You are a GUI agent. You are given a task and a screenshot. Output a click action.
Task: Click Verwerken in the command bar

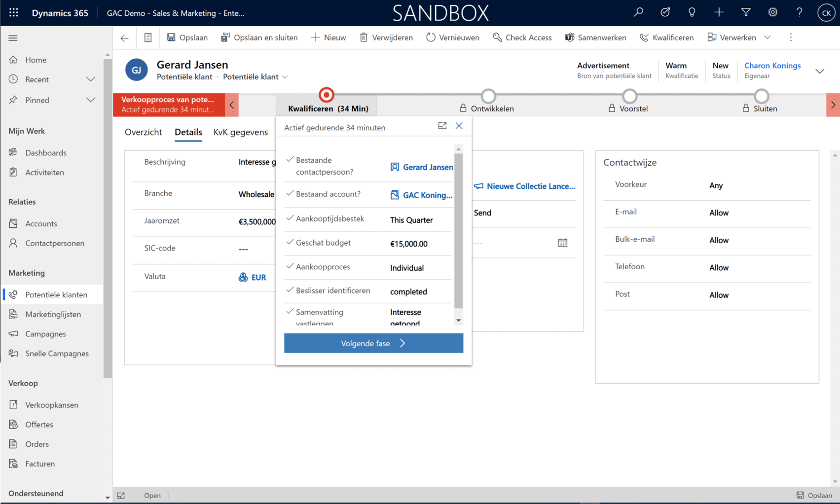point(732,37)
